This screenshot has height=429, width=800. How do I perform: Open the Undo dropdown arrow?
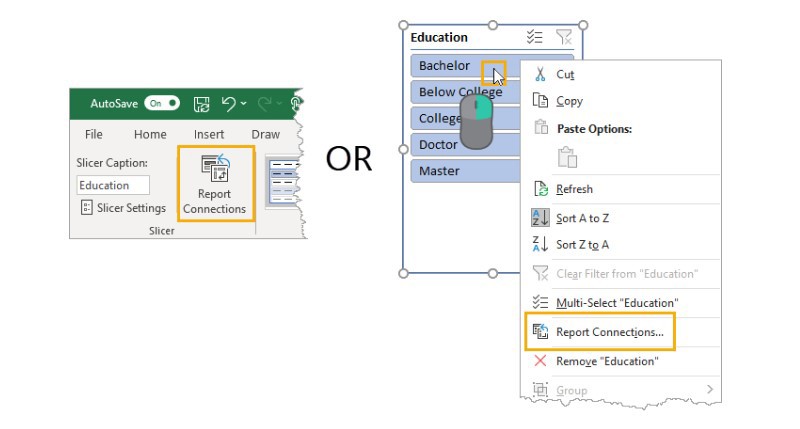pyautogui.click(x=244, y=104)
